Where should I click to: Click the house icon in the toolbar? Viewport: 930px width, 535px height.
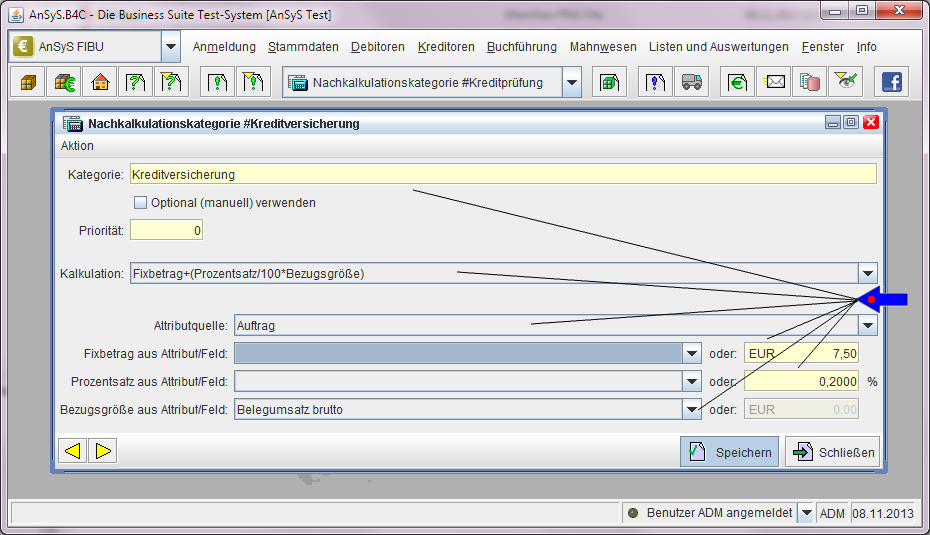100,82
